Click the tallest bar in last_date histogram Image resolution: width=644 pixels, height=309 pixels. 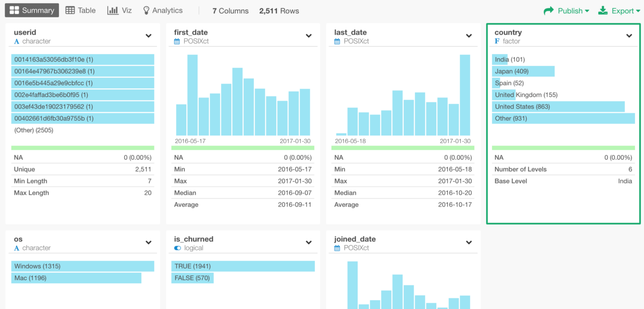click(x=465, y=95)
